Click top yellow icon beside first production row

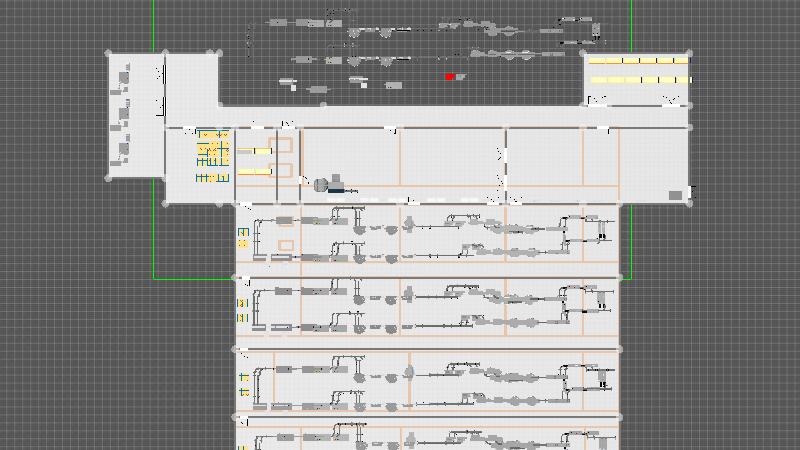pos(242,232)
